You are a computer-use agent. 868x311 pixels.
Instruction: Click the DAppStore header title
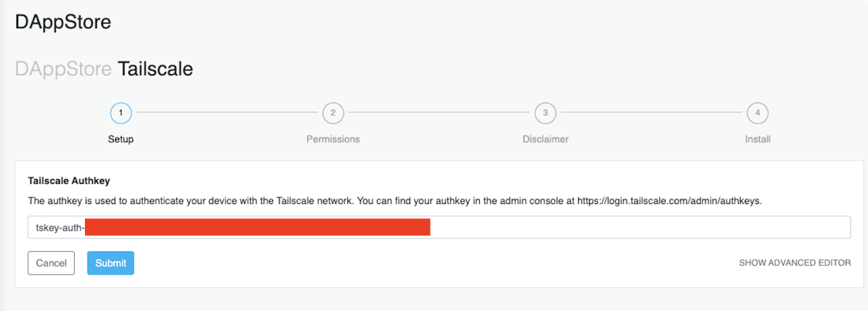(x=63, y=22)
